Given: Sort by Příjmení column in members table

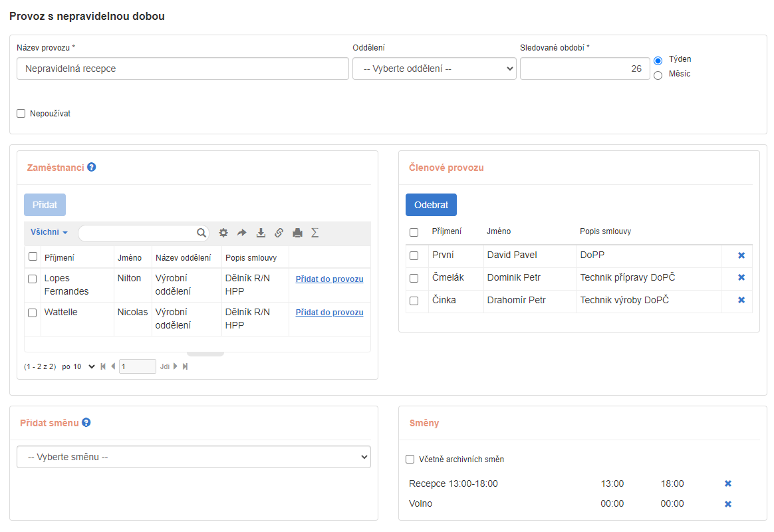Looking at the screenshot, I should (446, 231).
